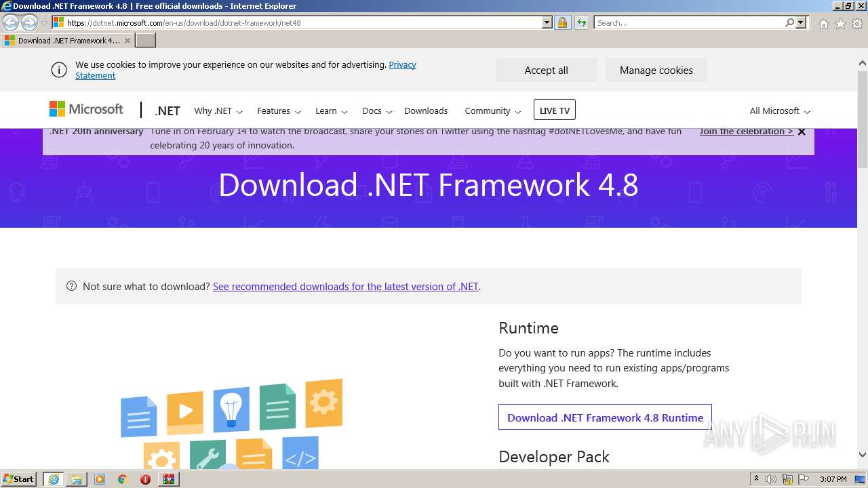
Task: Click the page scrollbar up arrow
Action: (x=863, y=64)
